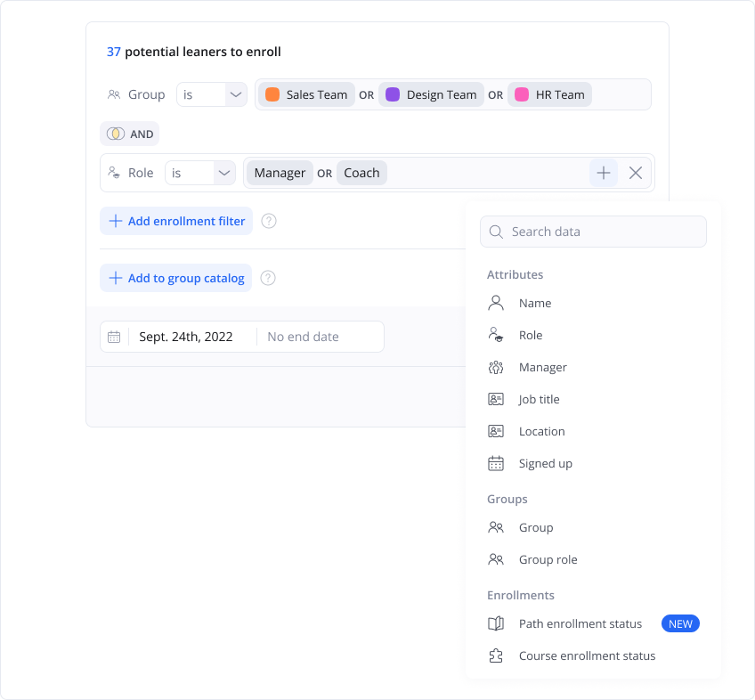Screen dimensions: 755x700
Task: Toggle the AND logic operator
Action: pos(130,134)
